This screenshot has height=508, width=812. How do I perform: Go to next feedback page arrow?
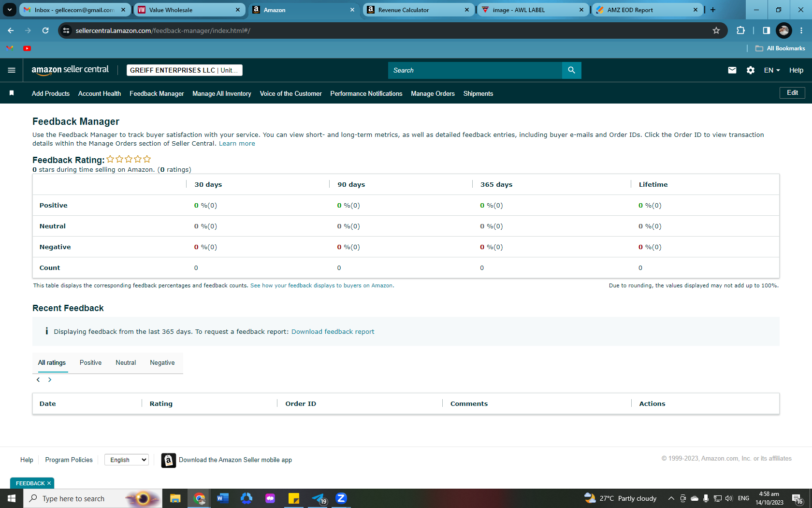(x=50, y=380)
